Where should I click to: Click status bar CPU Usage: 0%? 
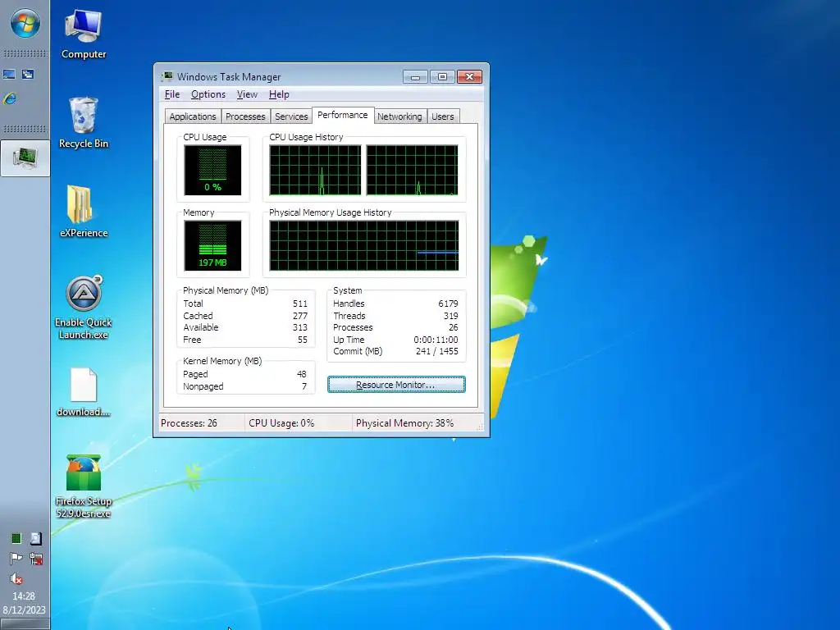281,423
